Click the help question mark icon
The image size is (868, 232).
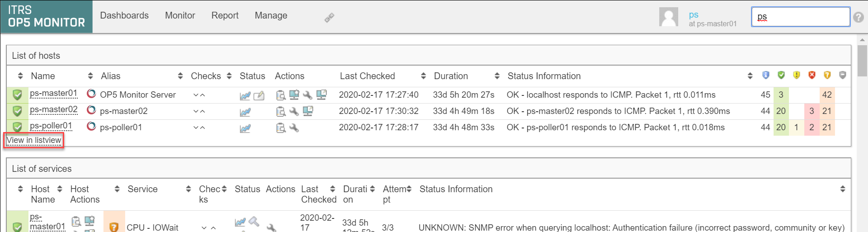coord(859,17)
